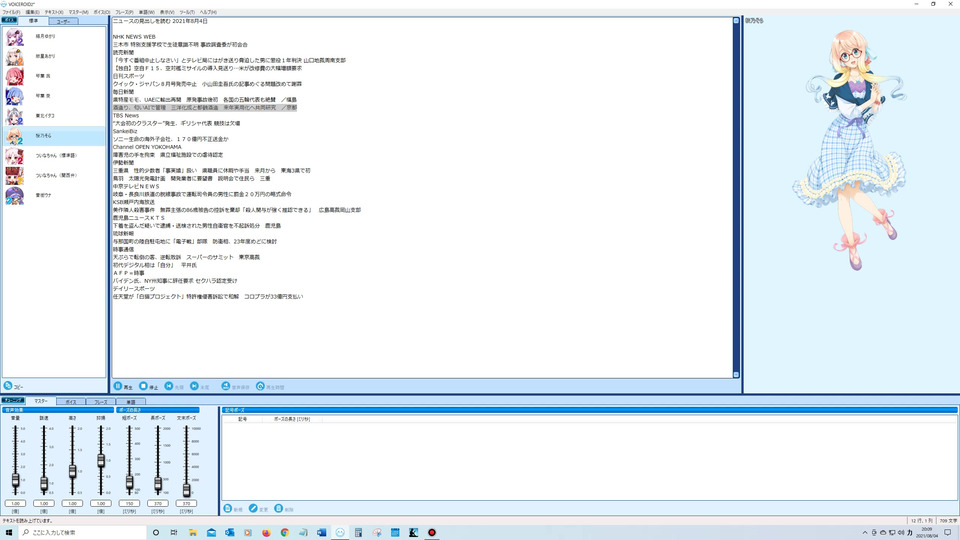Select ついなちゃん（標準語） voice preset
This screenshot has height=540, width=960.
pos(54,156)
